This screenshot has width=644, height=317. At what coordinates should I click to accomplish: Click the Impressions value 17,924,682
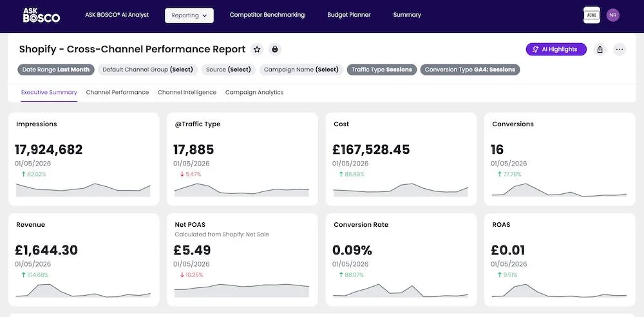tap(49, 149)
